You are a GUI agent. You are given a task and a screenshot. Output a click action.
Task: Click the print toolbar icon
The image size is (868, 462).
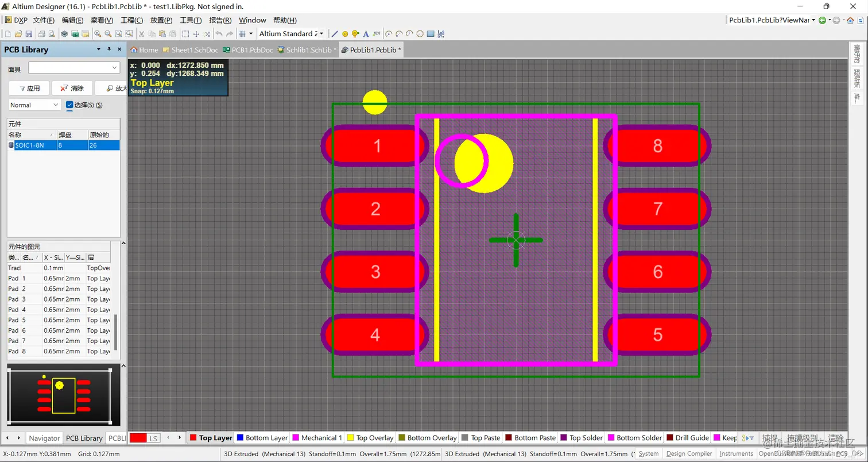41,34
